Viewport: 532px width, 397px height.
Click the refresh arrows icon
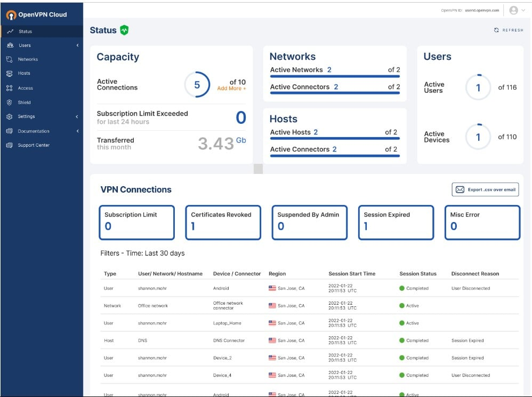[x=496, y=30]
